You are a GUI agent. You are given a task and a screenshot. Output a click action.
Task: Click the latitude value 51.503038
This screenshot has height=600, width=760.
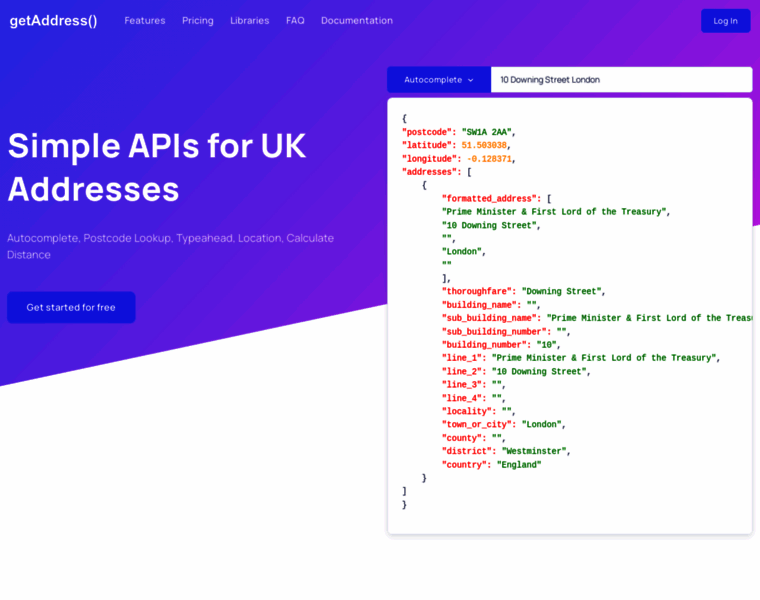(484, 145)
